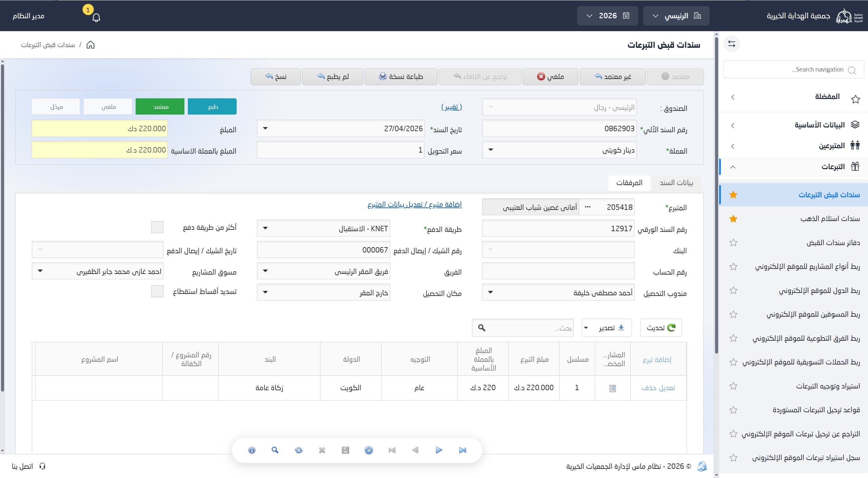Add a new record with plus icon

pos(369,450)
